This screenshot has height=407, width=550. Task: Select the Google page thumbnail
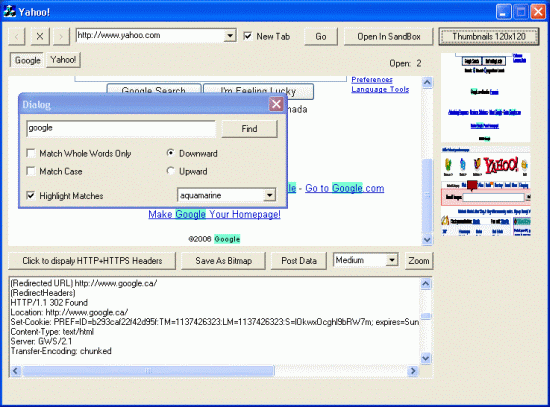485,97
